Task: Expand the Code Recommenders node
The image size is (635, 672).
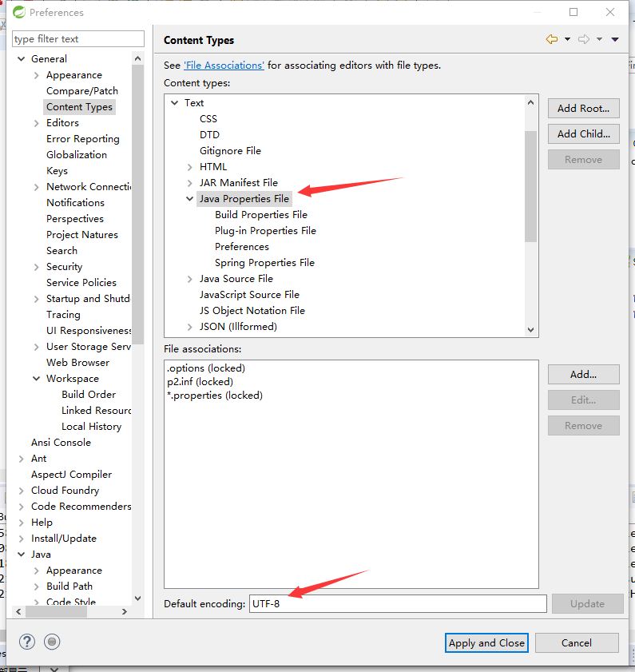Action: 21,507
